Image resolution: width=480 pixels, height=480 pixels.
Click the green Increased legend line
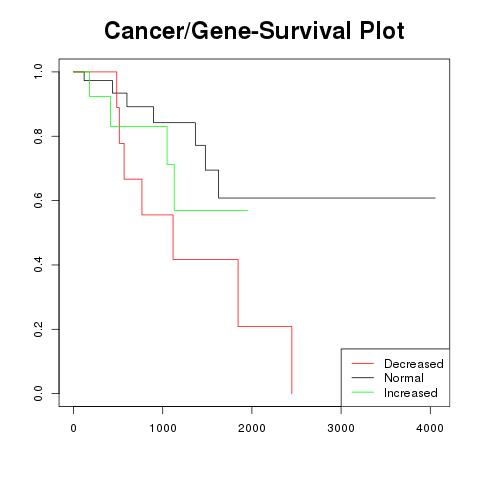pyautogui.click(x=363, y=392)
